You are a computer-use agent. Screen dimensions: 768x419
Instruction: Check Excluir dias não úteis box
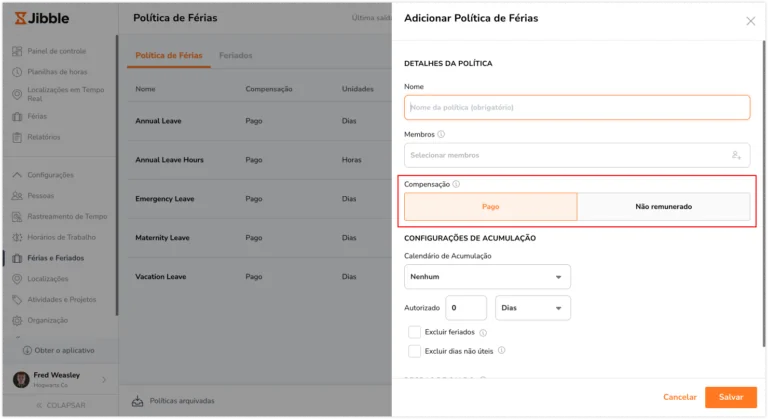coord(414,351)
